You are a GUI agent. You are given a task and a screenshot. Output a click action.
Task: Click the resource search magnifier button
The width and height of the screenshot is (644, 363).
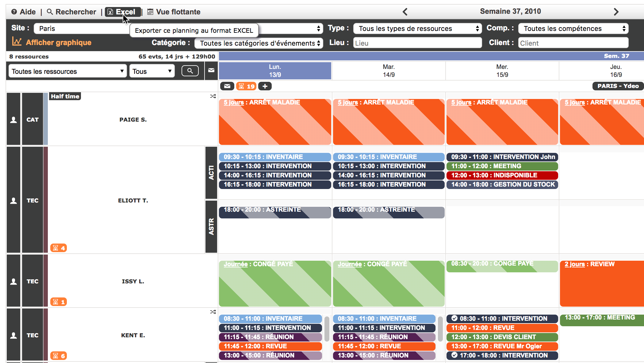[x=190, y=71]
